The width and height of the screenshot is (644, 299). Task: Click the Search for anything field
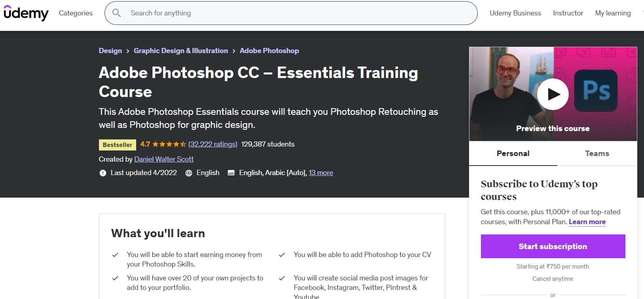point(291,13)
